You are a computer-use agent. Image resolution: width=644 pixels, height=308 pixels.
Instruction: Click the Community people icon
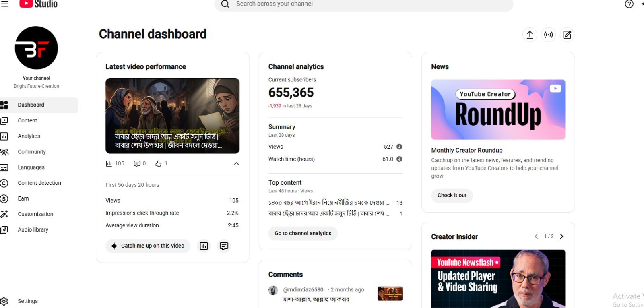click(x=4, y=152)
